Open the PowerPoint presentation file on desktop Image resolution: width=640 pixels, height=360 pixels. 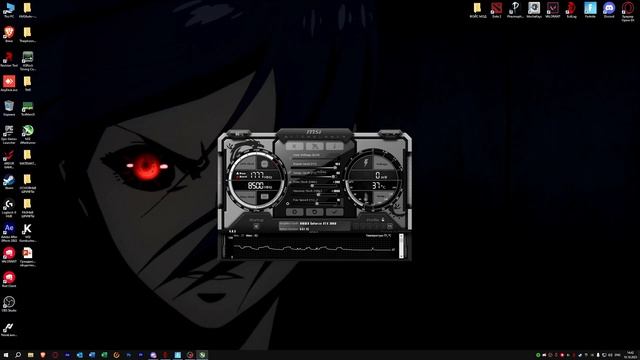27,256
